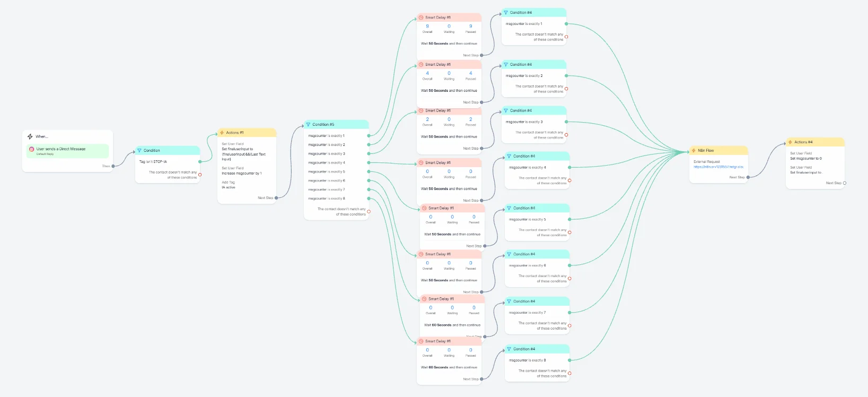Click funnel icon of Condition #4 for msgcounter exactly 2
Screen dimensions: 868x397
pos(506,65)
